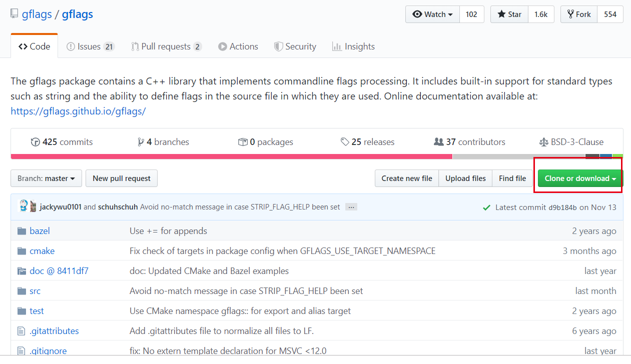Open commit 'doc: Updated CMake and Bazel examples'
Viewport: 631px width, 364px height.
[x=209, y=271]
